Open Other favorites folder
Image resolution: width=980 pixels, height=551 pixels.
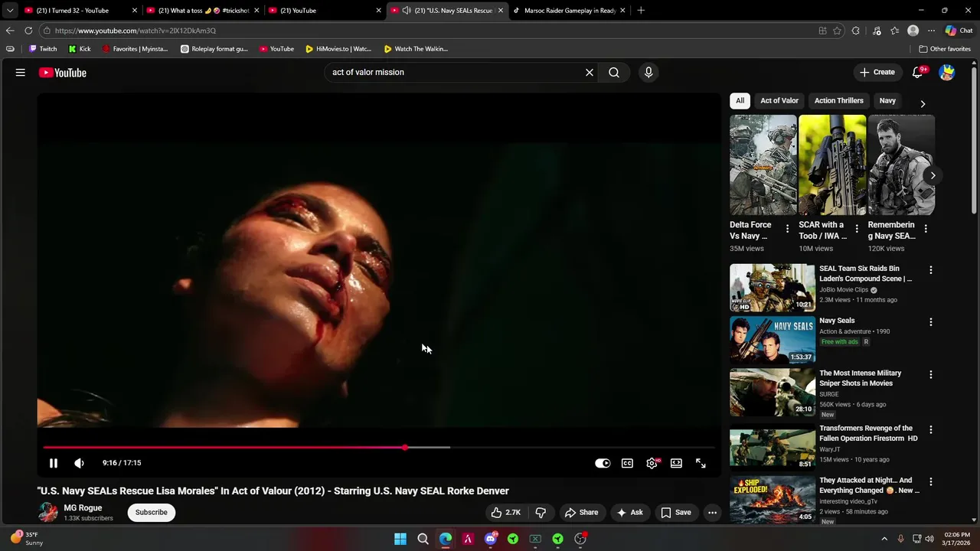pos(946,49)
